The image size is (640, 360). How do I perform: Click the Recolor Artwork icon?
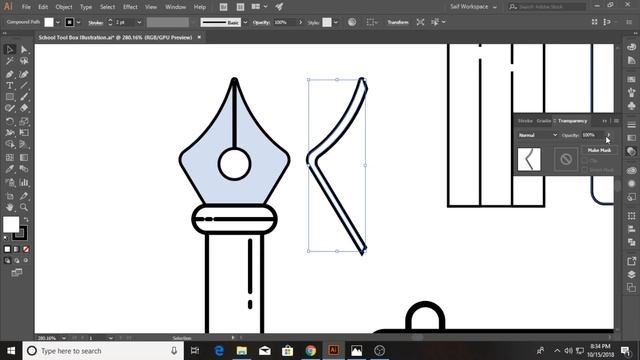(x=352, y=22)
